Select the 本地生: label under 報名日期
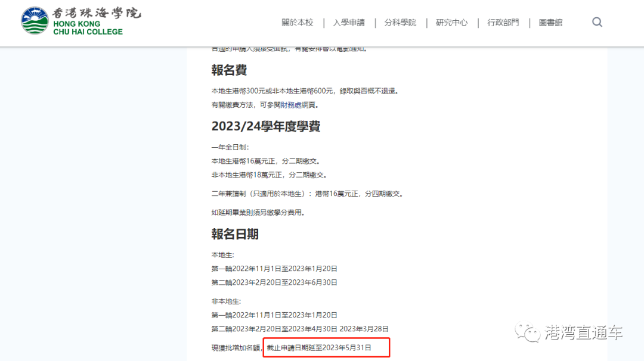 (x=222, y=255)
